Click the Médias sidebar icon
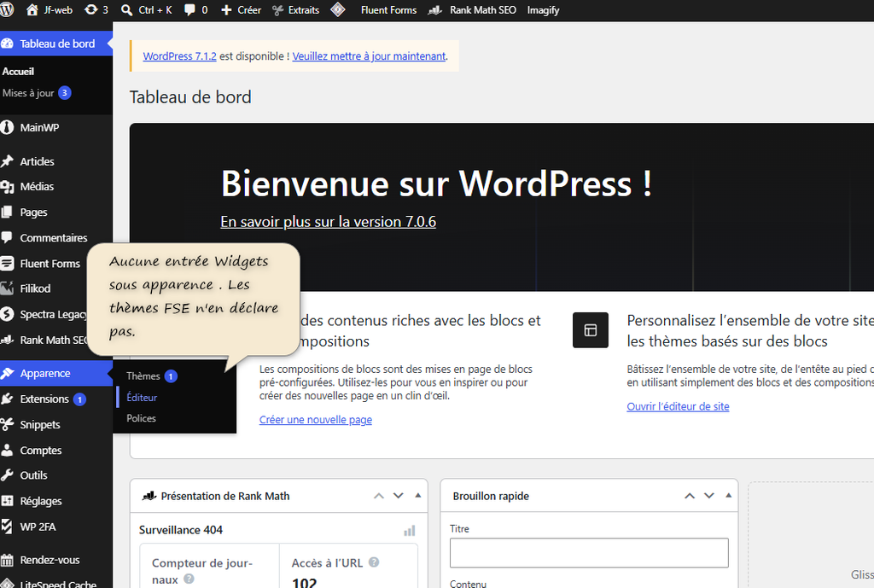Screen dimensions: 874x588 click(x=7, y=187)
